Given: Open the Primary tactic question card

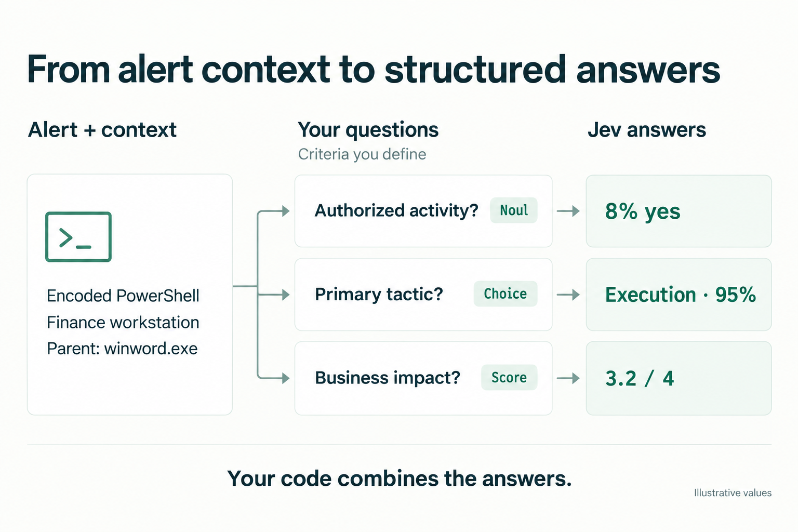Looking at the screenshot, I should pos(423,295).
